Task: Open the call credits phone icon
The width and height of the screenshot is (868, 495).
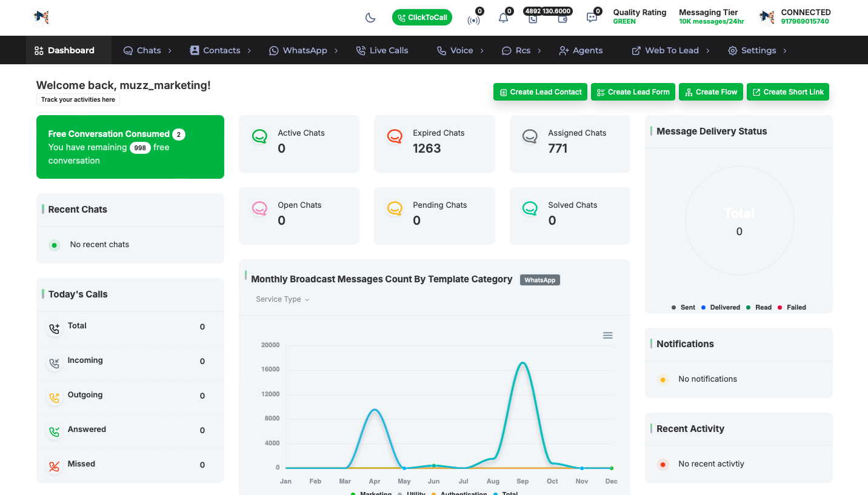Action: pyautogui.click(x=533, y=19)
